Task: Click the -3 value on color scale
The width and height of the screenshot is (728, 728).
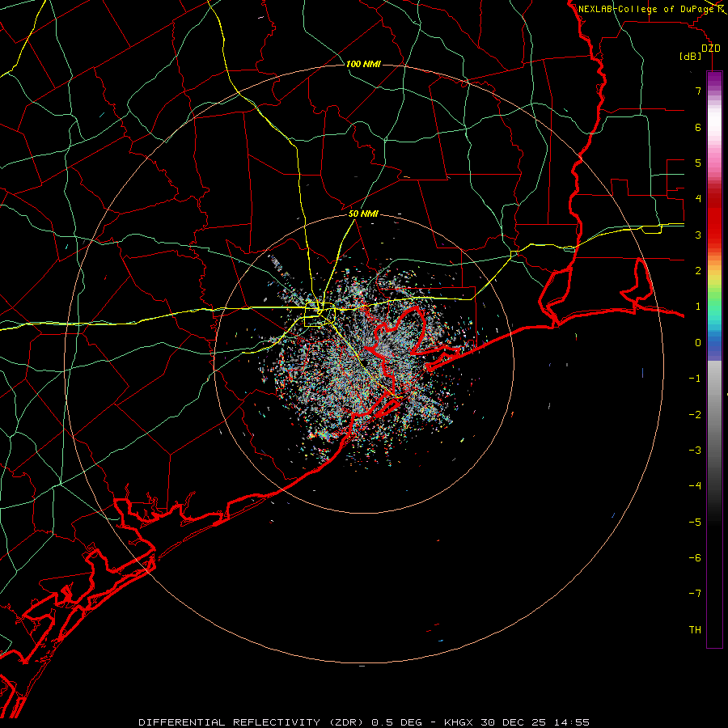Action: coord(695,451)
